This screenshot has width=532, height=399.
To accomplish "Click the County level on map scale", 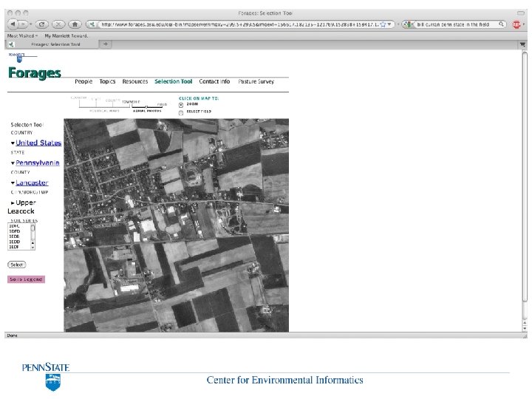I will pyautogui.click(x=112, y=100).
